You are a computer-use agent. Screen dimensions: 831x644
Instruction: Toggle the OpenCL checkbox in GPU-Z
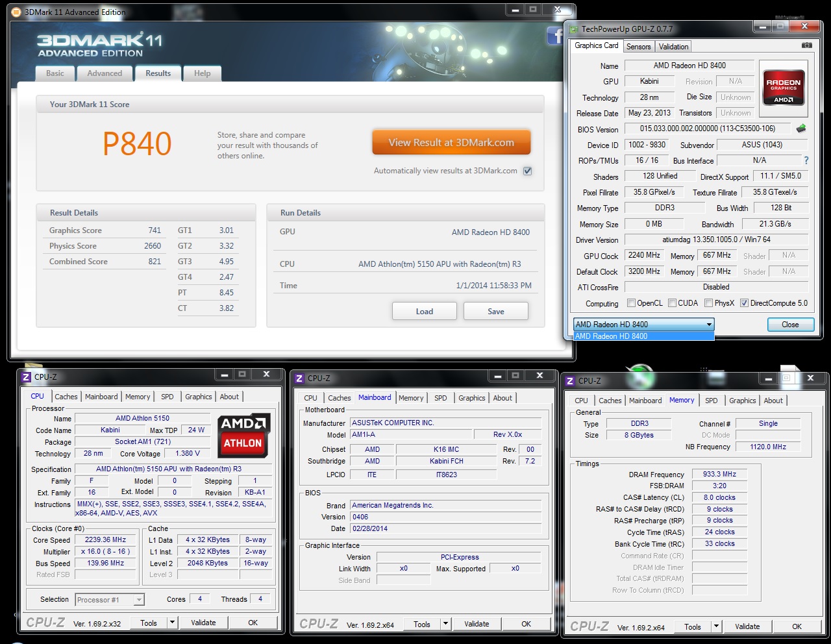point(631,303)
